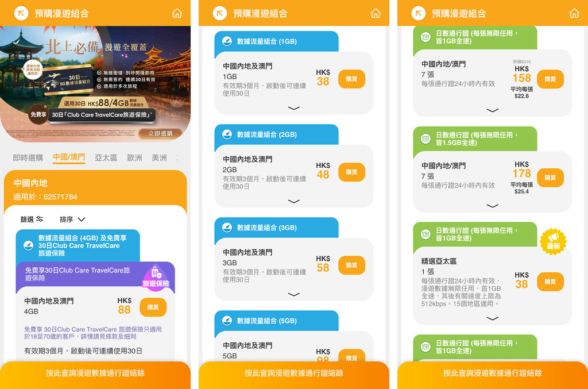Click the 詳情請見條款及細則 insurance terms link
588x389 pixels.
click(109, 337)
